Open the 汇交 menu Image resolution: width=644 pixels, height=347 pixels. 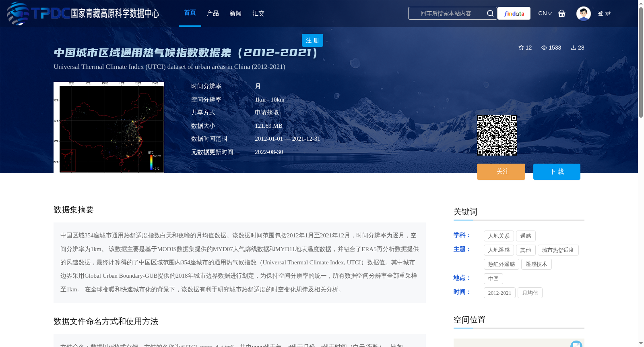point(258,13)
